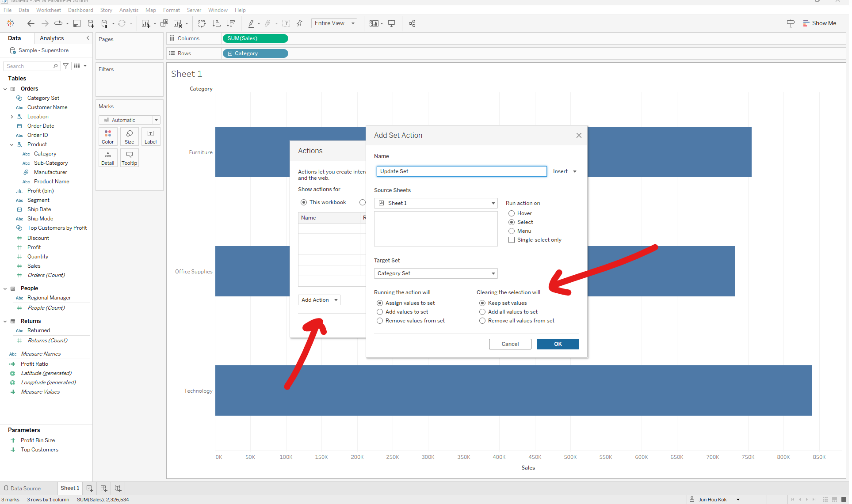Screen dimensions: 852x504
Task: Click the Sort Descending toolbar icon
Action: click(230, 23)
